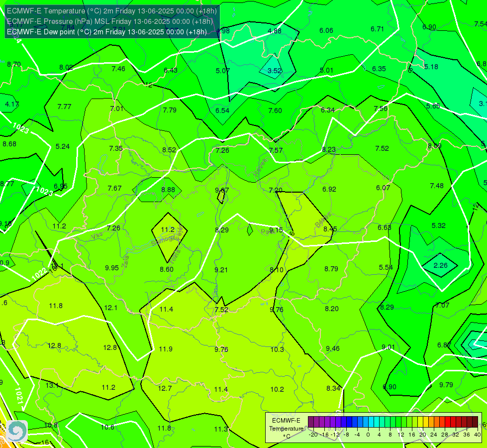Click the 7.77 temperature value
487x448 pixels.
pos(64,107)
